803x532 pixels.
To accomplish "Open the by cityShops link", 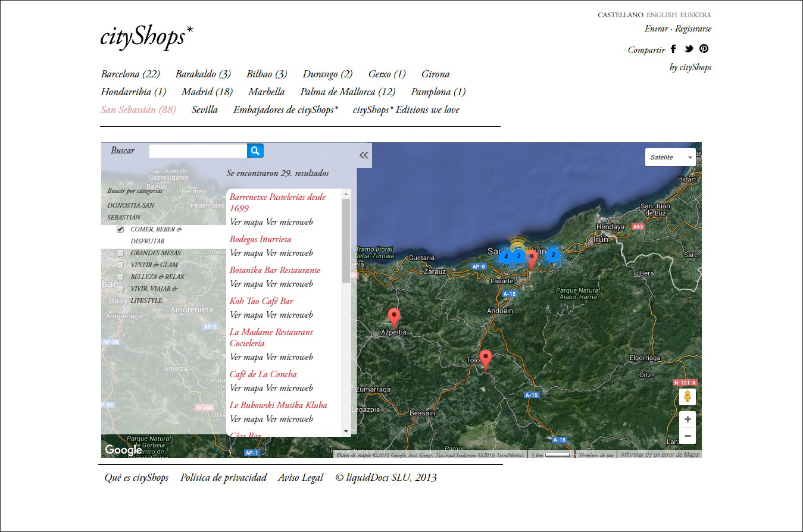I will click(690, 67).
